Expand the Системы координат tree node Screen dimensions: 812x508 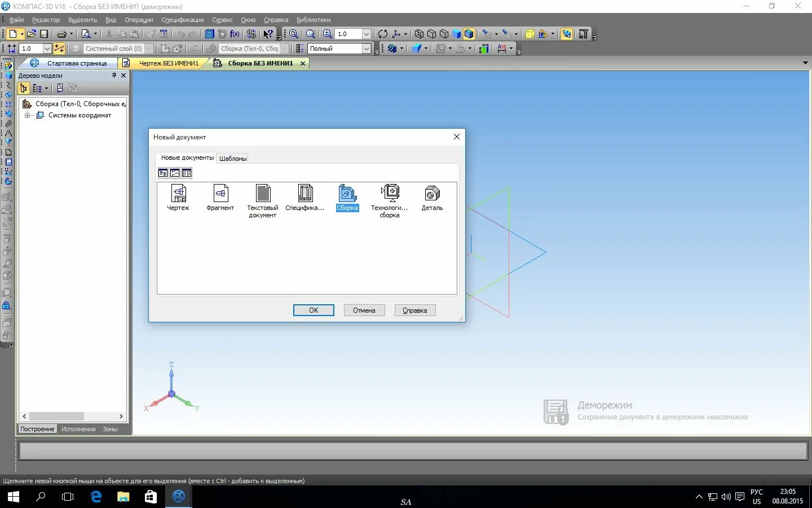[x=27, y=115]
